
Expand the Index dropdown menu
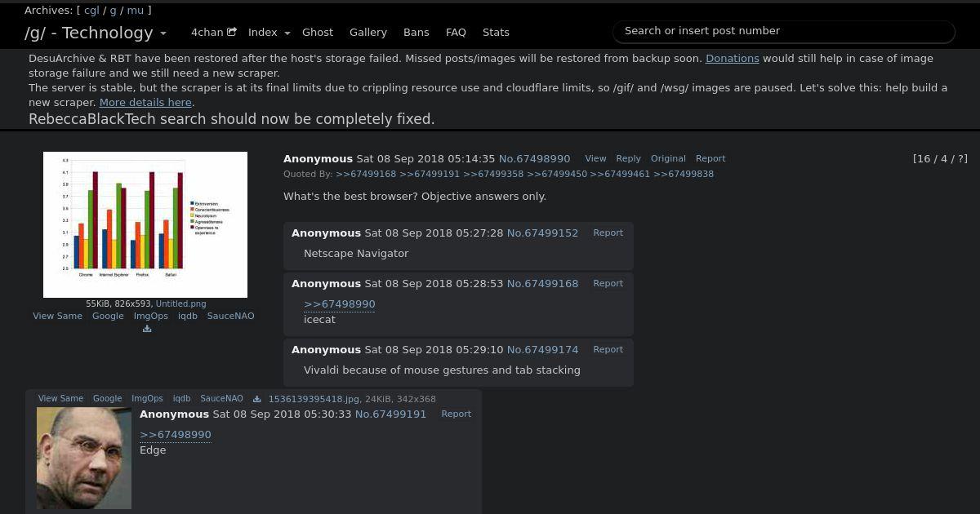(269, 33)
